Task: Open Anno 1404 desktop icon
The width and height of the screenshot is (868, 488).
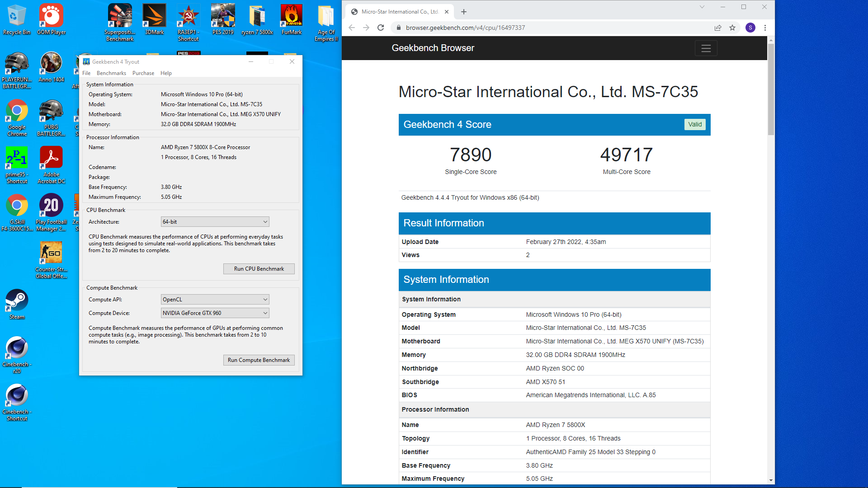Action: 51,67
